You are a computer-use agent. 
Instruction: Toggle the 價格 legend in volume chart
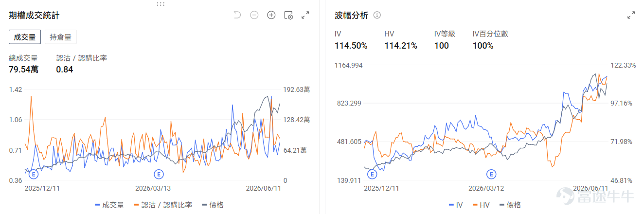(x=213, y=205)
